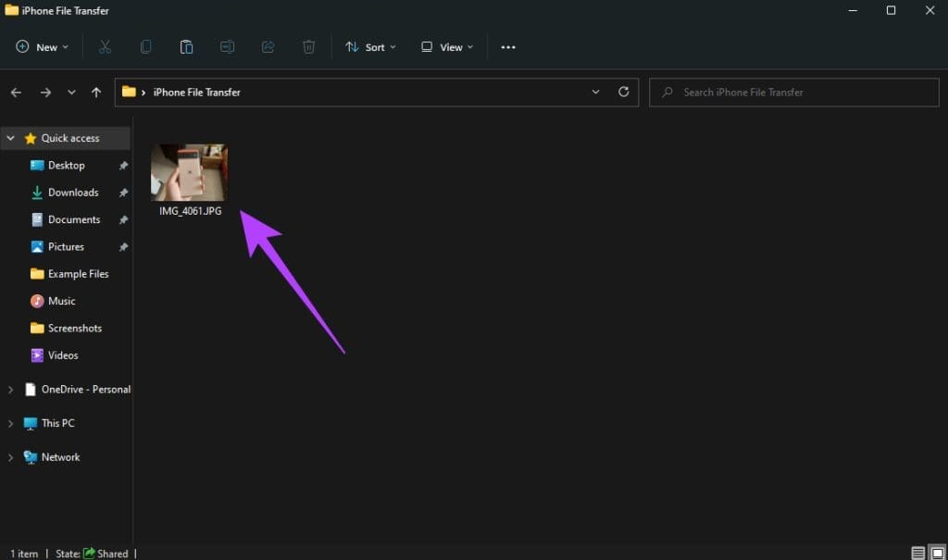The width and height of the screenshot is (948, 560).
Task: Click the Rename icon in toolbar
Action: point(227,47)
